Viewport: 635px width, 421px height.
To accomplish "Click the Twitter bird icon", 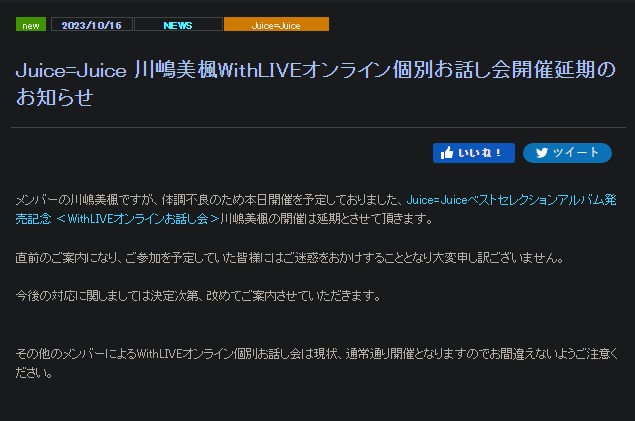I will [x=541, y=153].
